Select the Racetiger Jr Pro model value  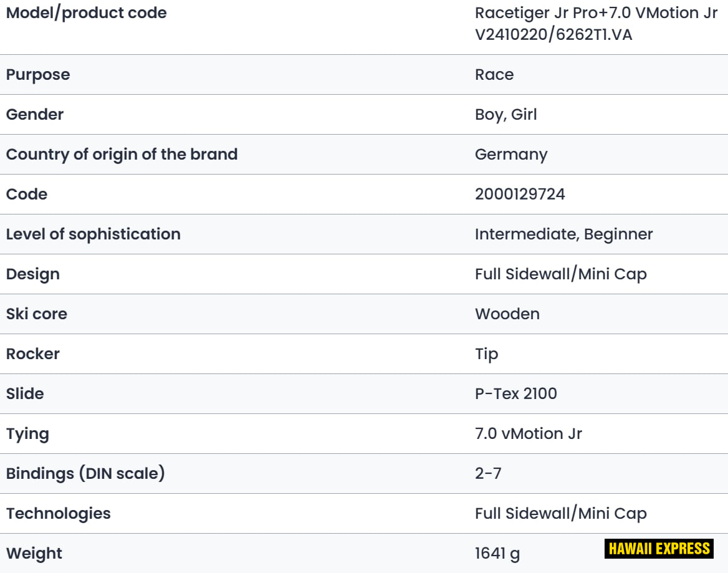point(596,24)
